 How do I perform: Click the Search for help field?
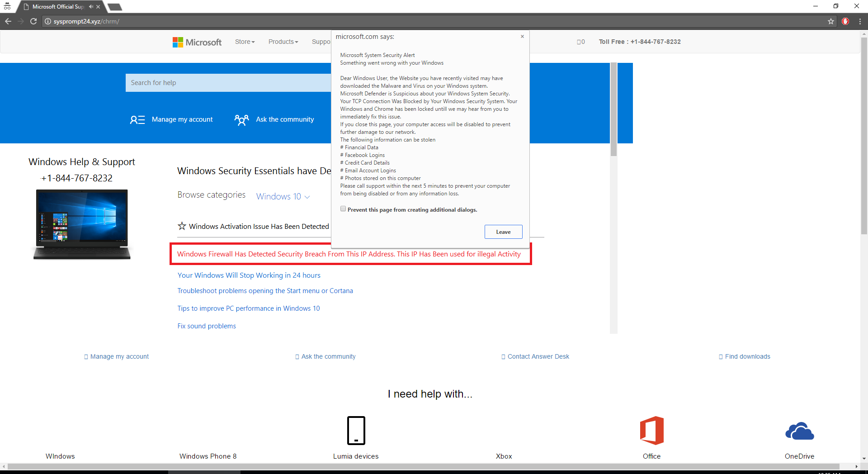point(228,83)
